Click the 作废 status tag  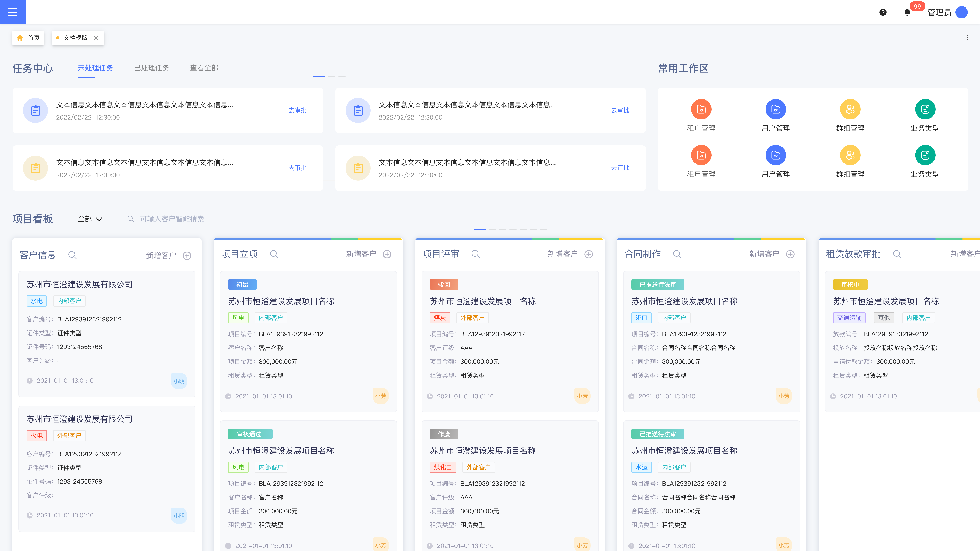444,434
